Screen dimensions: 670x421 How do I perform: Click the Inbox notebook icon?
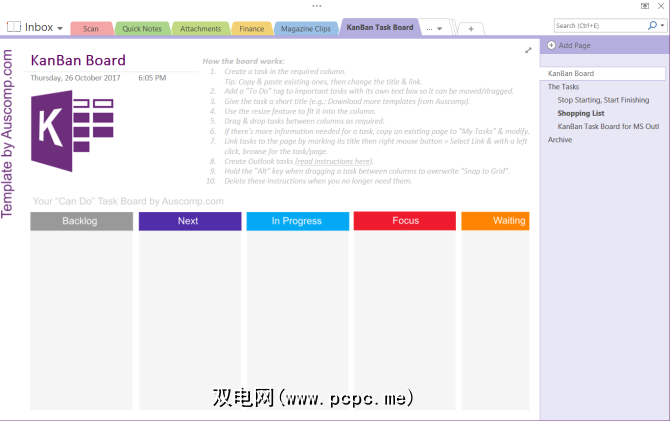(x=12, y=27)
